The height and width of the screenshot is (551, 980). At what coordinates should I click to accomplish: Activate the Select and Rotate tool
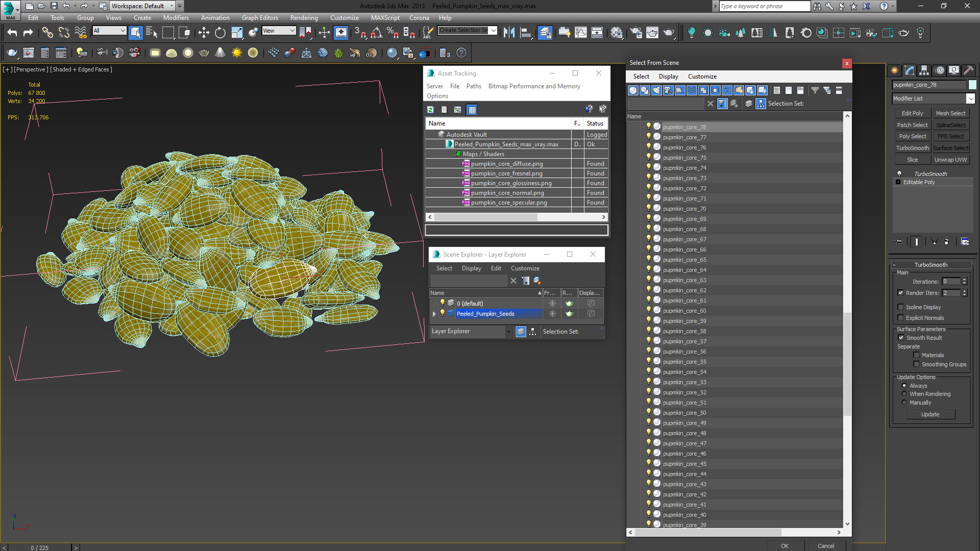(x=220, y=33)
